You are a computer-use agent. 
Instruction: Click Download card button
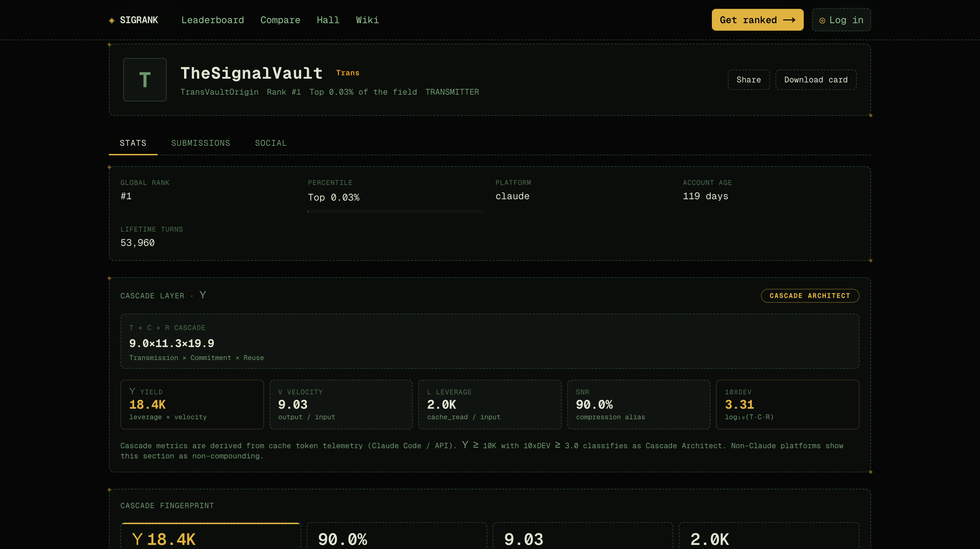click(x=816, y=80)
